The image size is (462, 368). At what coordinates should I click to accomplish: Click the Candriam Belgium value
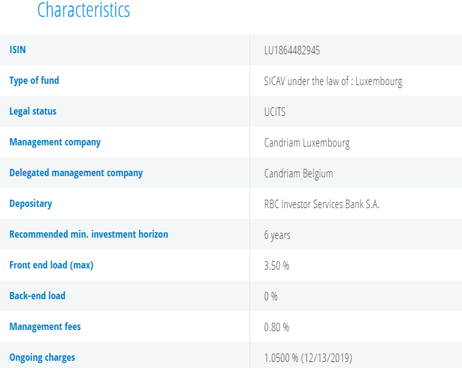[298, 173]
